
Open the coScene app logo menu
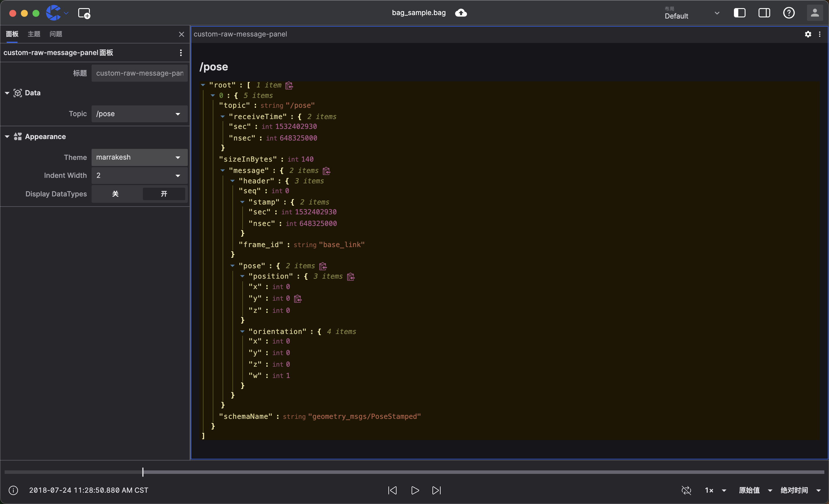coord(54,13)
